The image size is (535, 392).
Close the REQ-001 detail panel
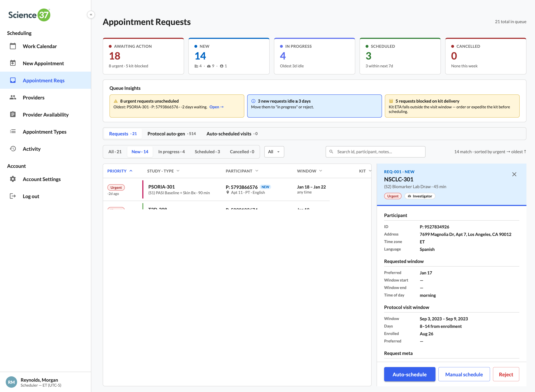[x=514, y=174]
